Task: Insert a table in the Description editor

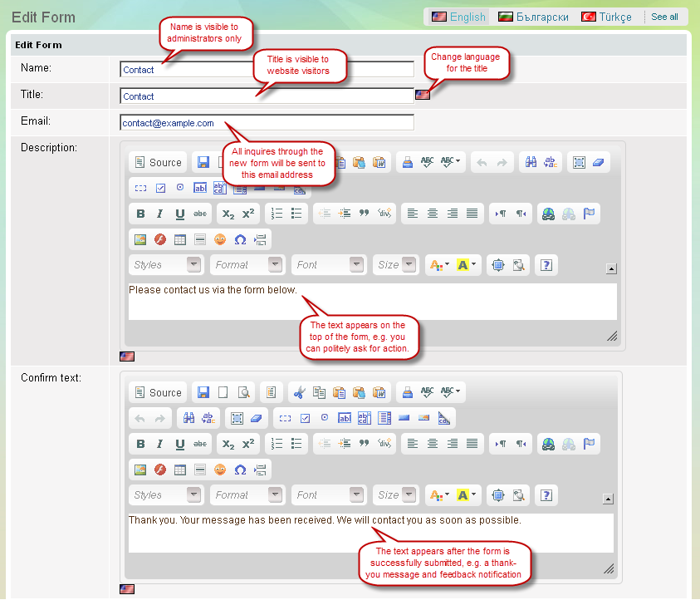Action: tap(180, 239)
